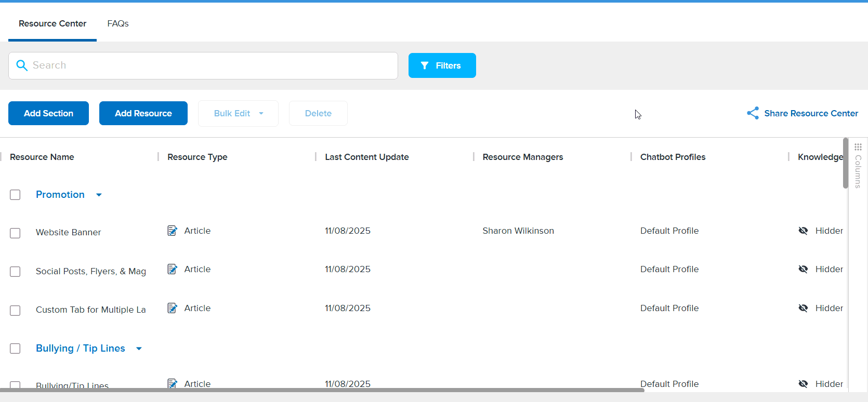This screenshot has height=402, width=868.
Task: Click the horizontal scrollbar at table bottom
Action: (322, 390)
